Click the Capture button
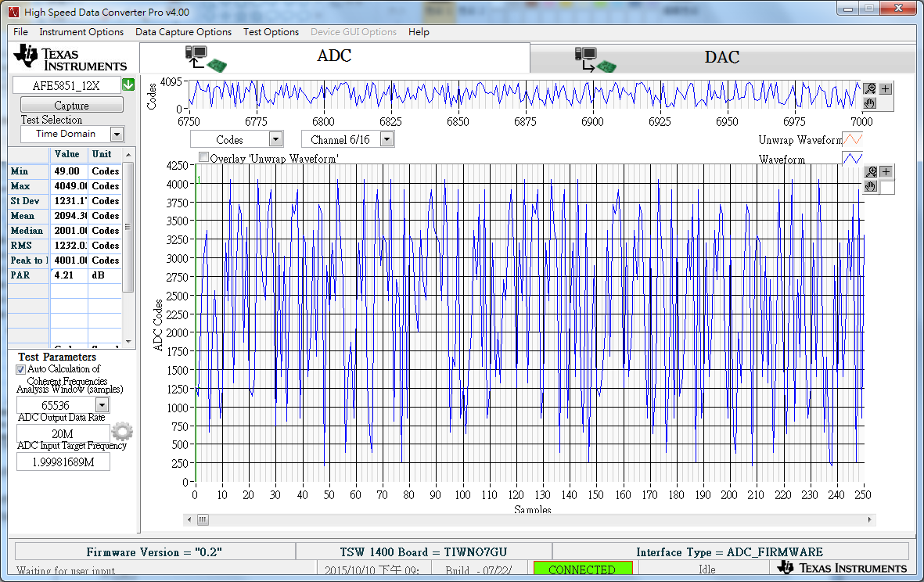The image size is (924, 582). click(72, 106)
